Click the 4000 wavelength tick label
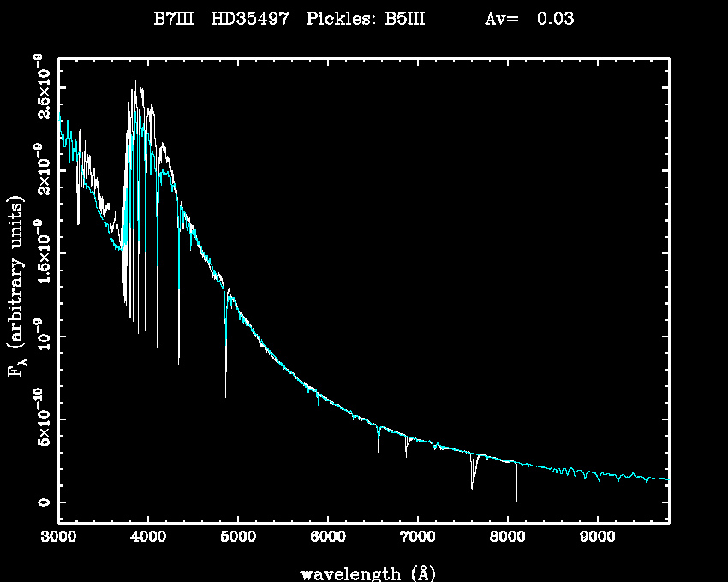 coord(147,537)
